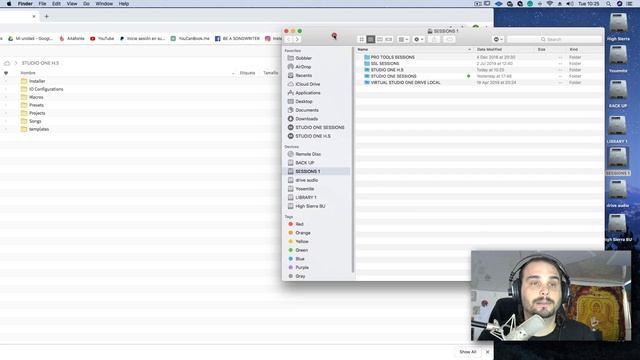
Task: Open Gobbler in Finder sidebar
Action: (303, 58)
